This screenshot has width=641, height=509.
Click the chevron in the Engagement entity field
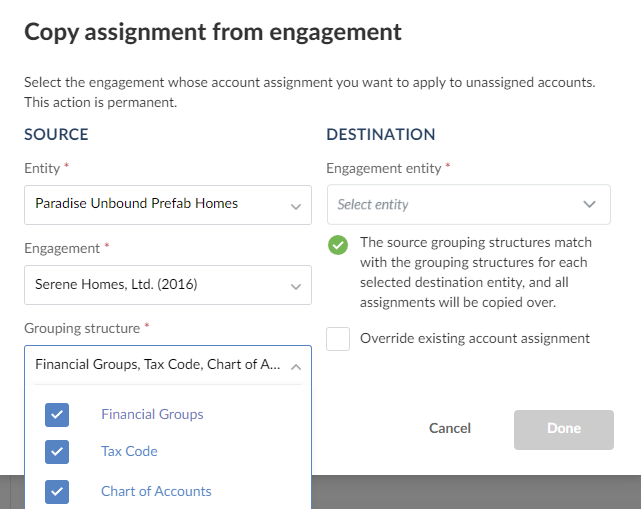pyautogui.click(x=589, y=205)
